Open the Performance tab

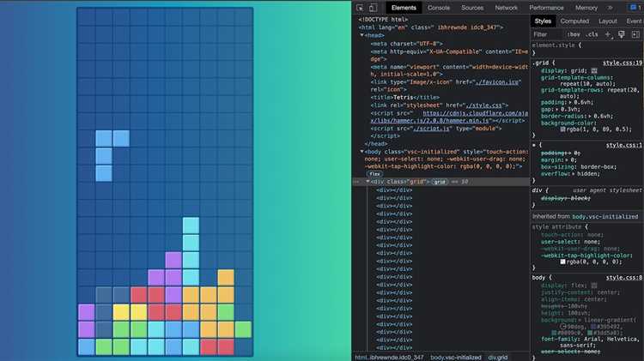click(x=546, y=8)
